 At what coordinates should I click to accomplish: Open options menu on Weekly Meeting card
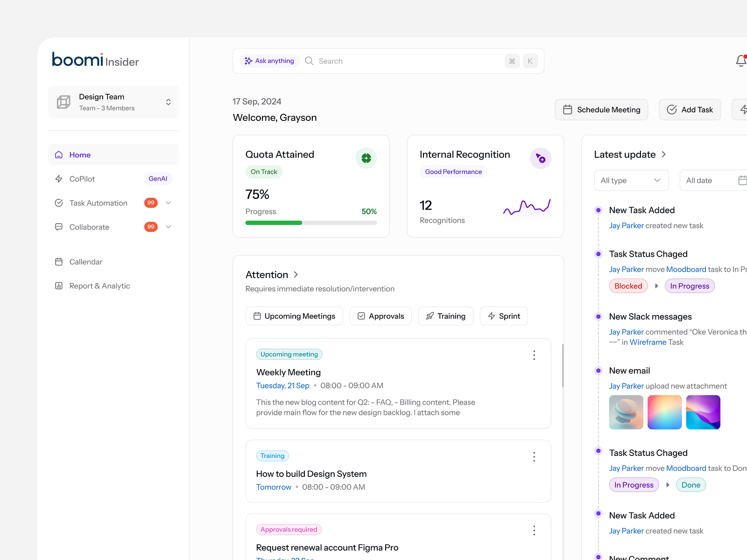(x=534, y=355)
